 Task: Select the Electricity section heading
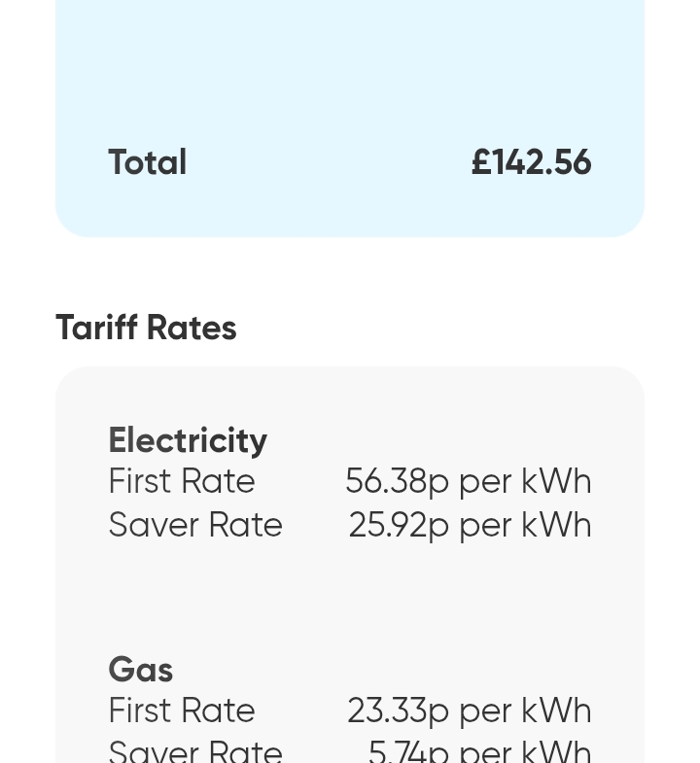tap(188, 440)
